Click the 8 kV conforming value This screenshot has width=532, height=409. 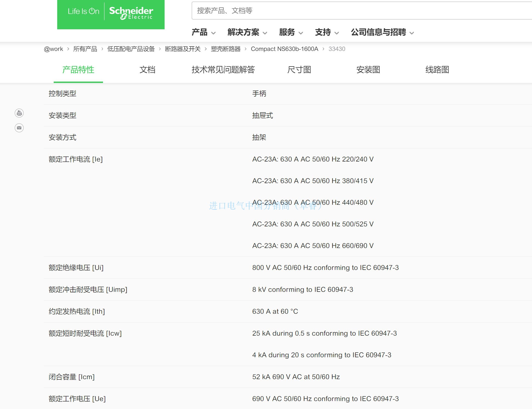[x=303, y=290]
